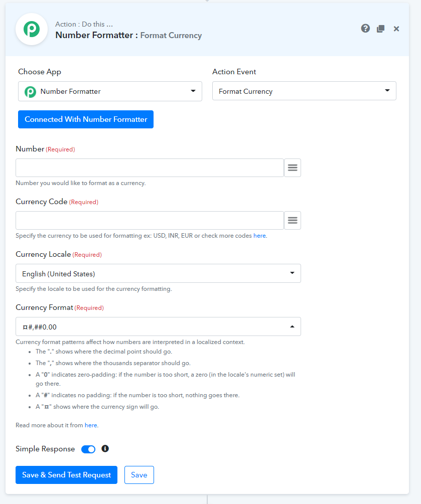Toggle the Simple Response switch
Screen dimensions: 421x504
(x=88, y=449)
